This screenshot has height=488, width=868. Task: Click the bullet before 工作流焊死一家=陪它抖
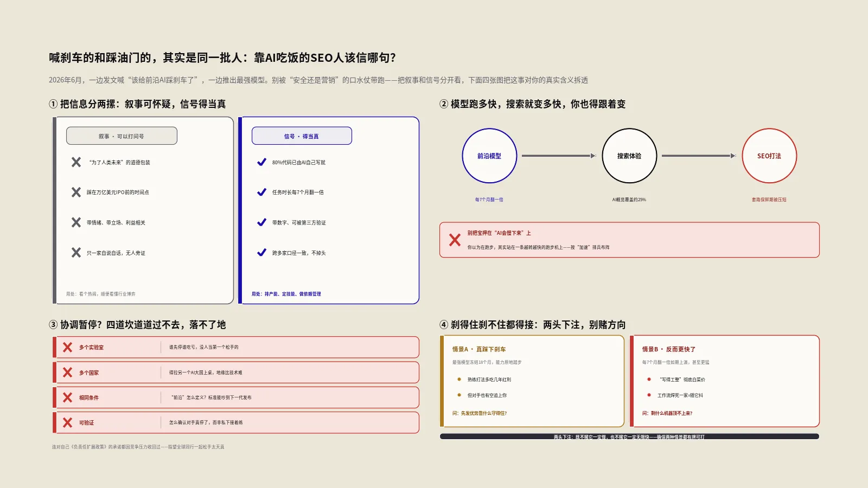pyautogui.click(x=649, y=395)
